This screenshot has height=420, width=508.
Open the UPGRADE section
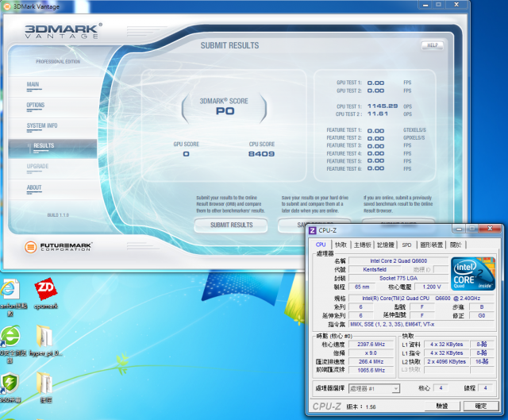click(x=37, y=166)
